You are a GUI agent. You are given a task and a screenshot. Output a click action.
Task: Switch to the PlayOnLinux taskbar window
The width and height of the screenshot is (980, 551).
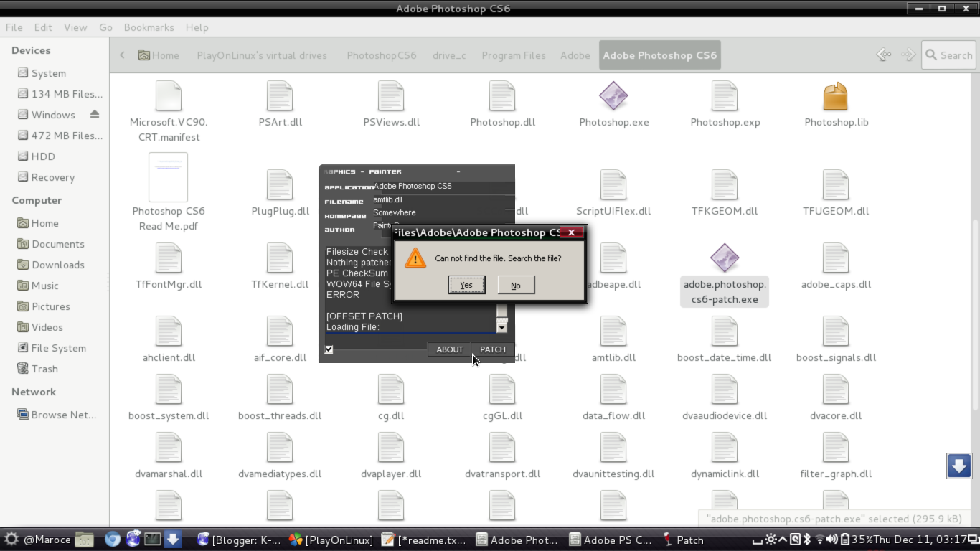[x=331, y=540]
